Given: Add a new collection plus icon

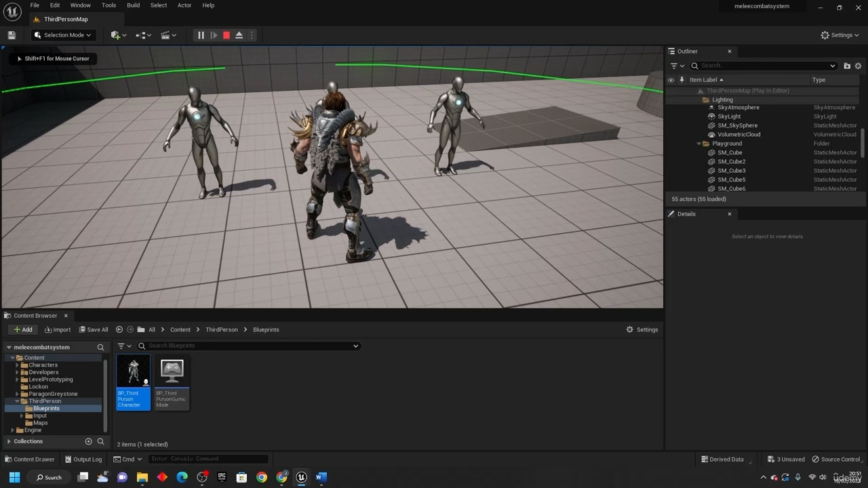Looking at the screenshot, I should [88, 441].
